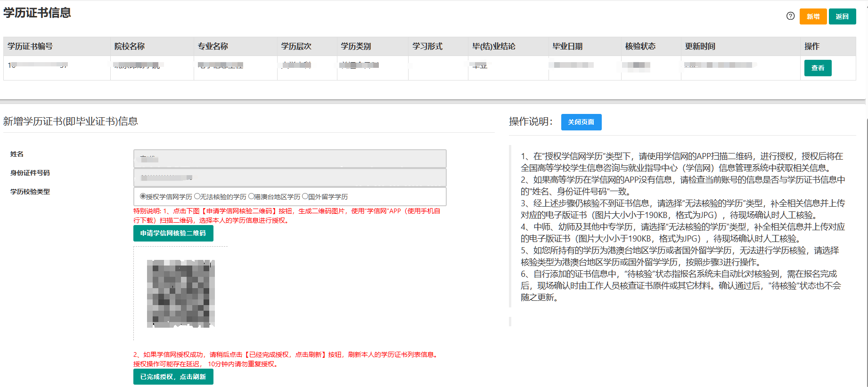Click the blue 关闭页面 button
868x387 pixels.
coord(581,122)
